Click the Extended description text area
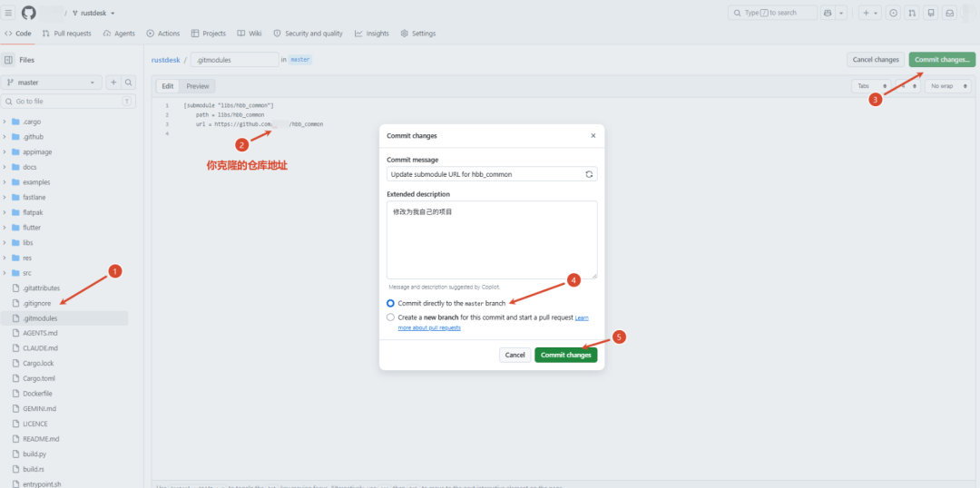This screenshot has width=980, height=488. coord(492,240)
